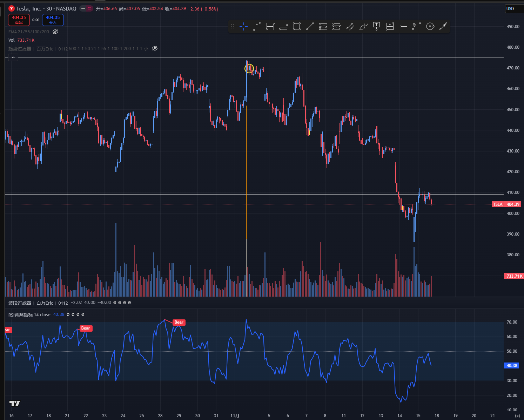Select the circle drawing tool
This screenshot has height=420, width=524.
[x=430, y=26]
